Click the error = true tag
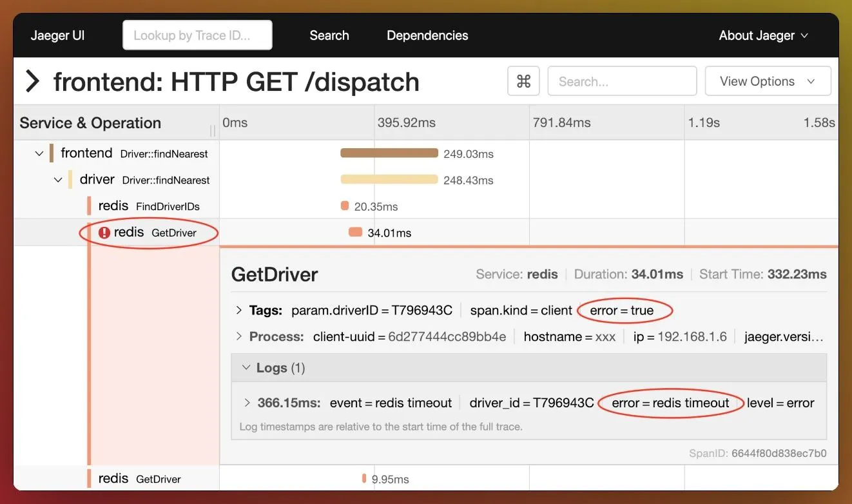 pos(621,310)
